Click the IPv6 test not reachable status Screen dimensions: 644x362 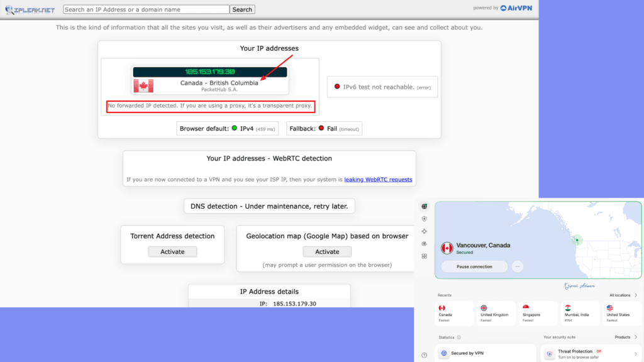pyautogui.click(x=382, y=87)
